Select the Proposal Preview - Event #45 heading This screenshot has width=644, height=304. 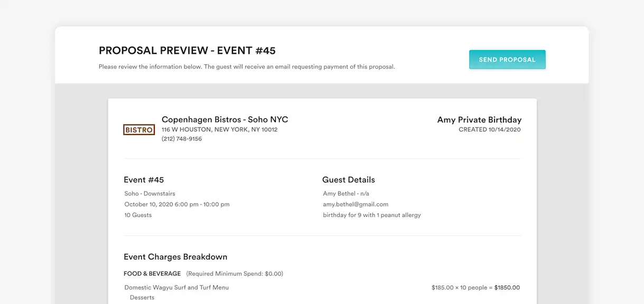(187, 51)
